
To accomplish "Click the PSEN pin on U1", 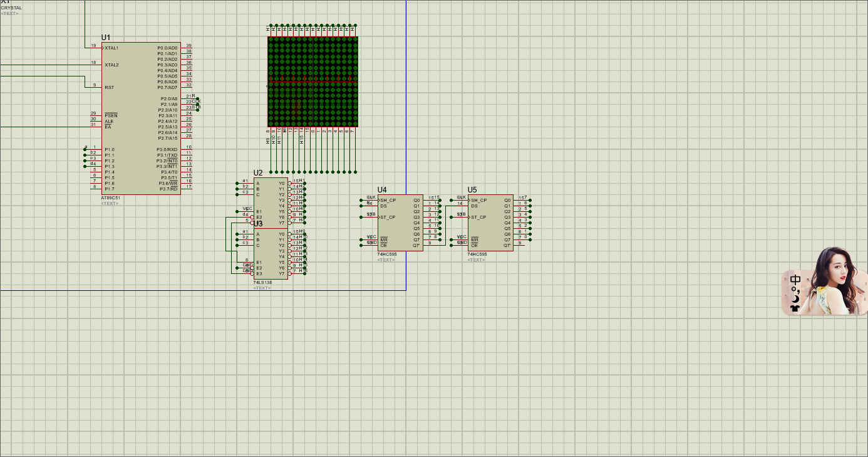I will [x=111, y=116].
